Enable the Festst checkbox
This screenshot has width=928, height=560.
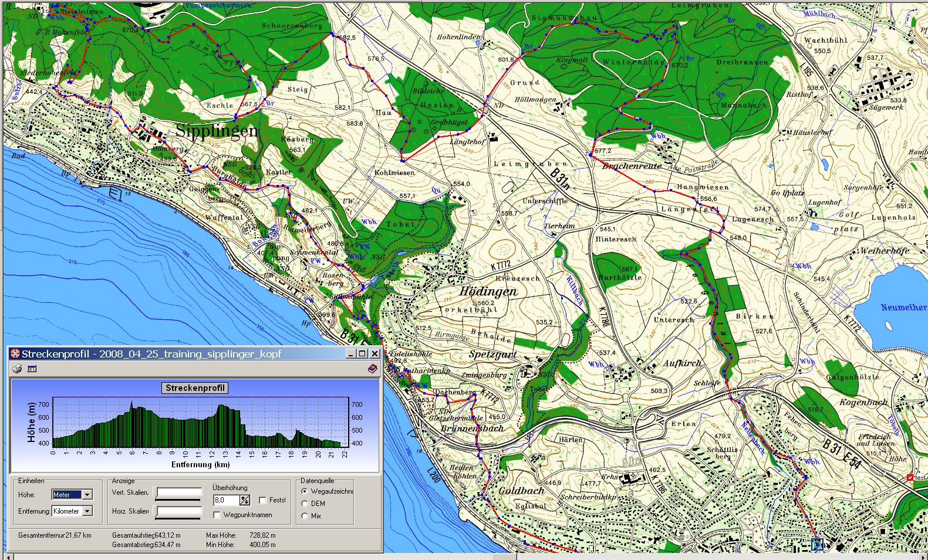click(x=262, y=500)
